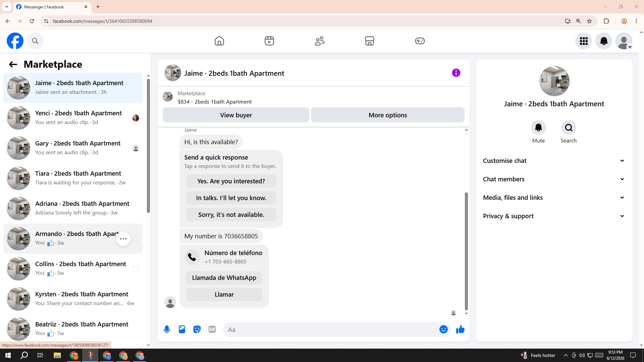Send 'Sorry, it's not available.' response
Image resolution: width=644 pixels, height=362 pixels.
pos(231,215)
